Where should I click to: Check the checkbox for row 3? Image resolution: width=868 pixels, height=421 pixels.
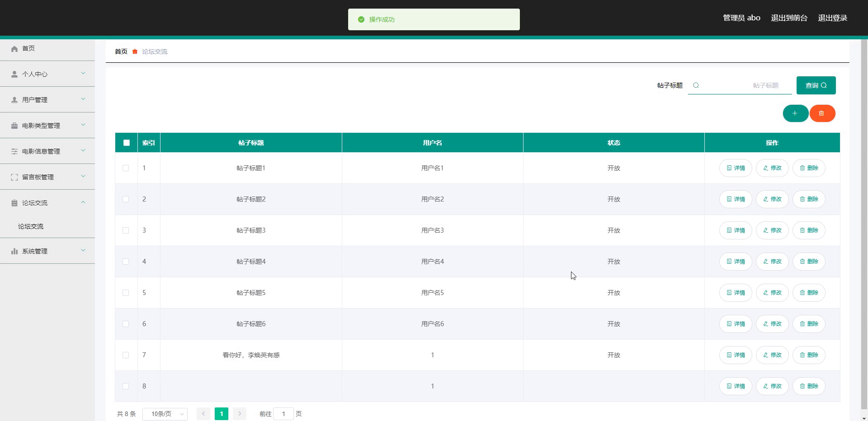point(126,230)
